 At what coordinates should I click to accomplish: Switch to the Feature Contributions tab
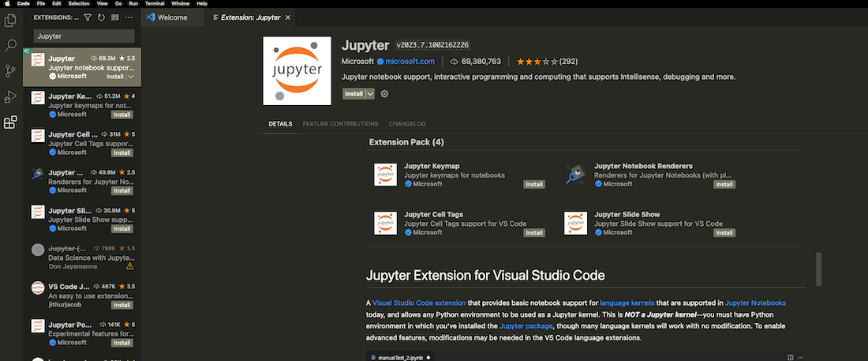(x=340, y=124)
